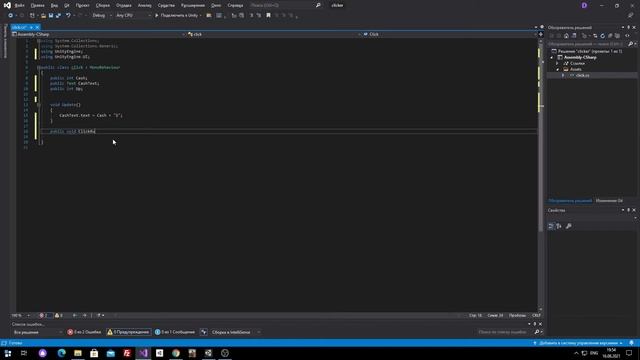Click the Preview eye icon in Solution Explorer
Viewport: 640px width, 360px height.
point(627,36)
